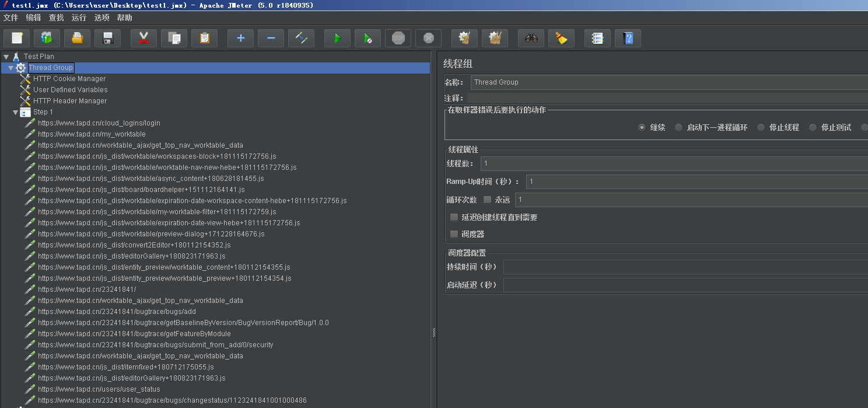Image resolution: width=868 pixels, height=408 pixels.
Task: Start the test with the green play icon
Action: tap(337, 39)
